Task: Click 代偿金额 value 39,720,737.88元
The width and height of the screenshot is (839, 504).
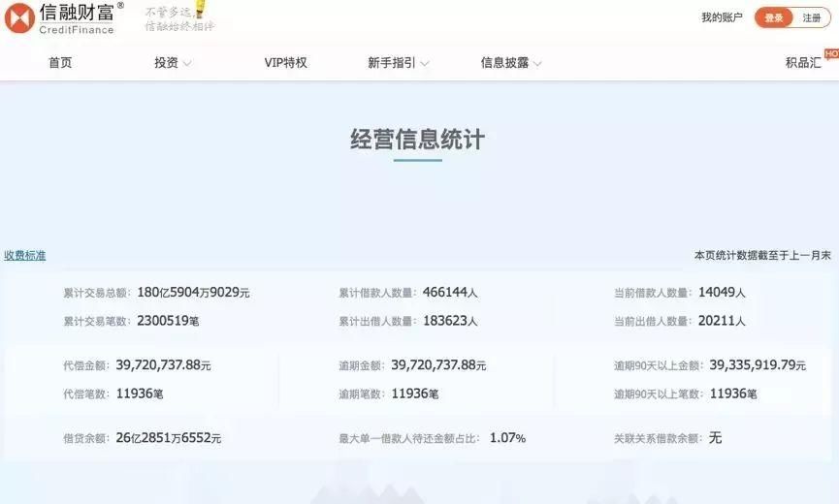Action: coord(163,365)
